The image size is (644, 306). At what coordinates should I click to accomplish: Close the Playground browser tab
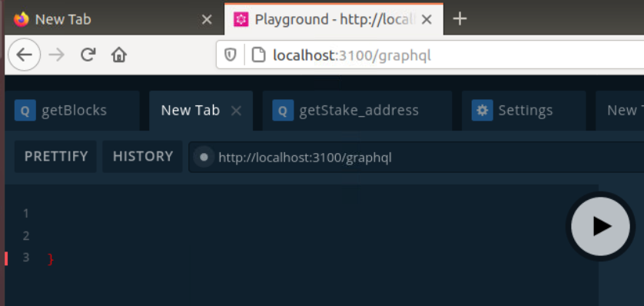[427, 19]
